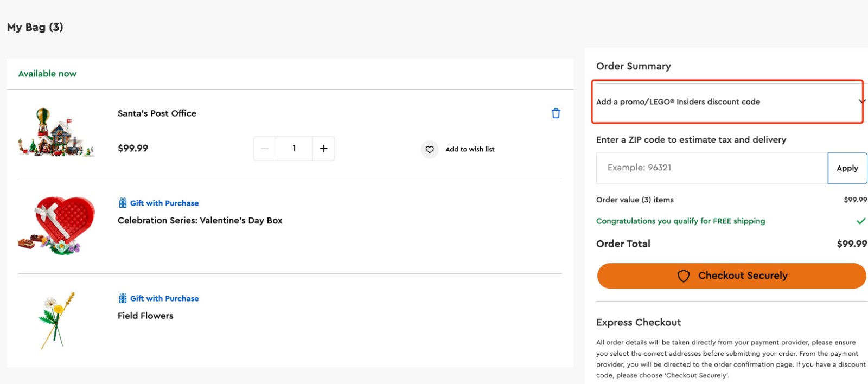Click the quantity field showing 1
The width and height of the screenshot is (868, 384).
tap(294, 149)
